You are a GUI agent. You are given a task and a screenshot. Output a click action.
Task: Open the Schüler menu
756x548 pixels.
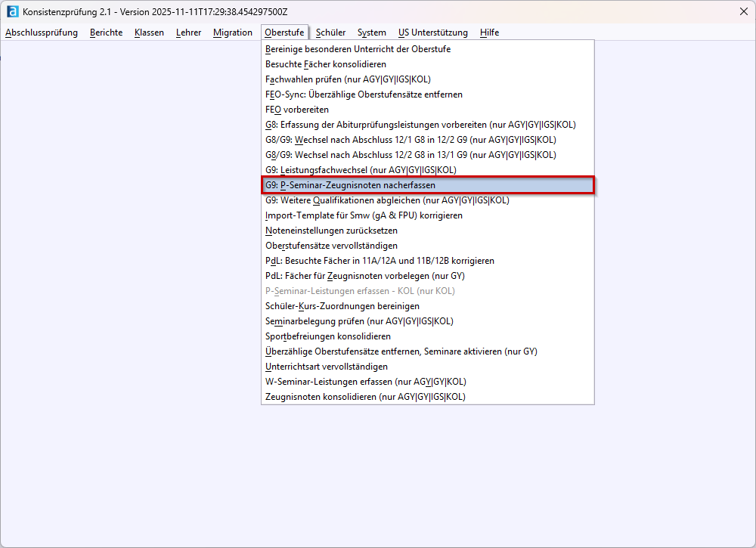click(x=330, y=33)
